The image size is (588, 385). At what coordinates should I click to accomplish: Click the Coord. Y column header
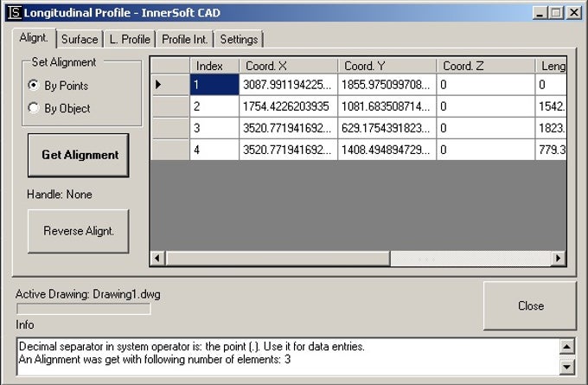tap(387, 66)
